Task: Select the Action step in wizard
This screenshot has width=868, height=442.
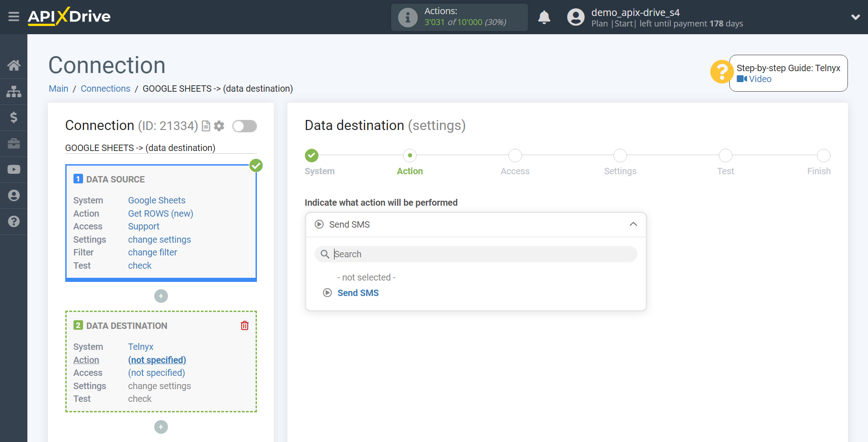Action: 410,156
